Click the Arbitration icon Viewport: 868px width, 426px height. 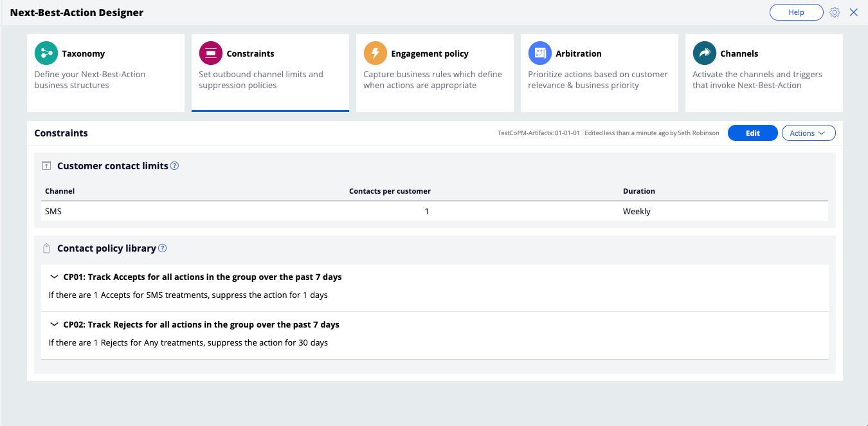coord(540,54)
